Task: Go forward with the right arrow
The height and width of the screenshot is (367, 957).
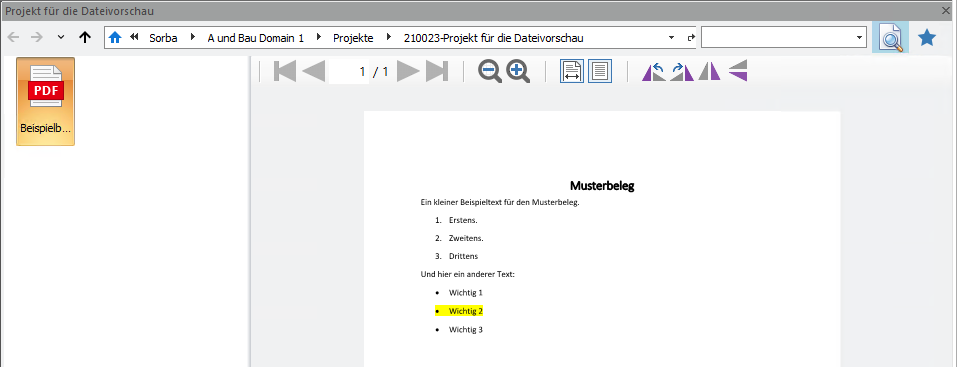Action: 37,37
